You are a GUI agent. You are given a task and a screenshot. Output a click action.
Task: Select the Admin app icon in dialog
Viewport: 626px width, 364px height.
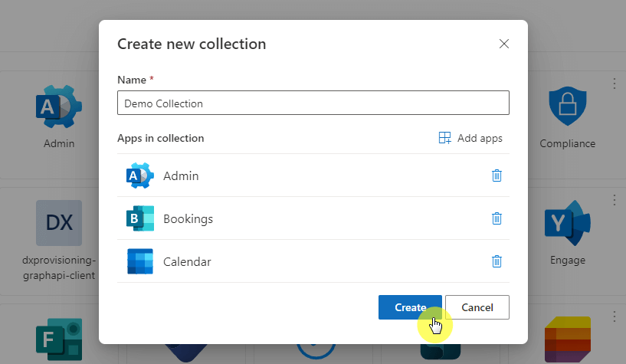tap(139, 175)
